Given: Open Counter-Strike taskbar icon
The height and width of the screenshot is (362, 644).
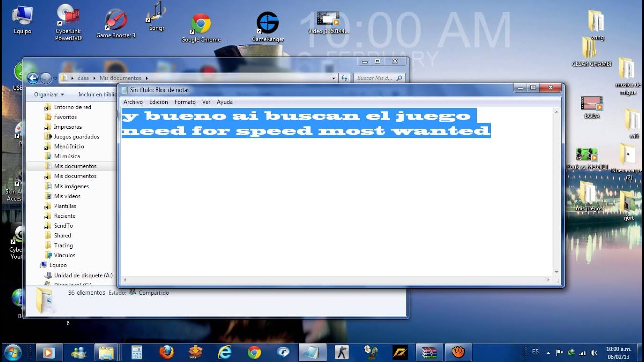Looking at the screenshot, I should tap(342, 352).
